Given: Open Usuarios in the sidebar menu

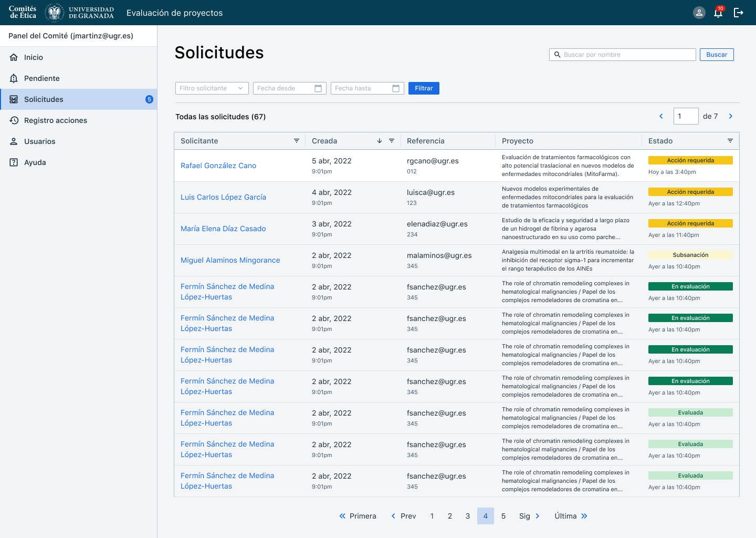Looking at the screenshot, I should tap(40, 141).
